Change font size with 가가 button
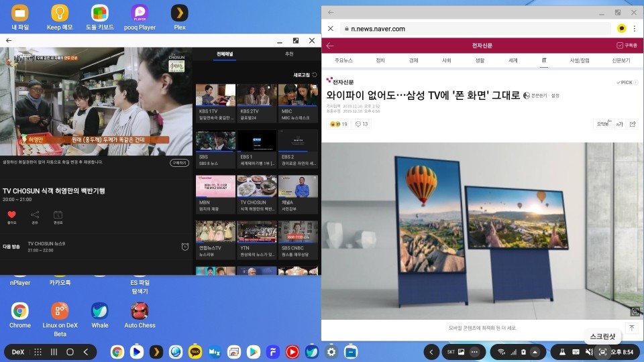 tap(620, 124)
